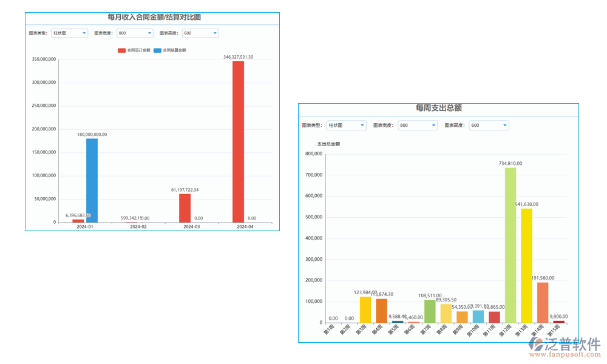
Task: Click the height dropdown arrow in income panel
Action: pos(213,33)
